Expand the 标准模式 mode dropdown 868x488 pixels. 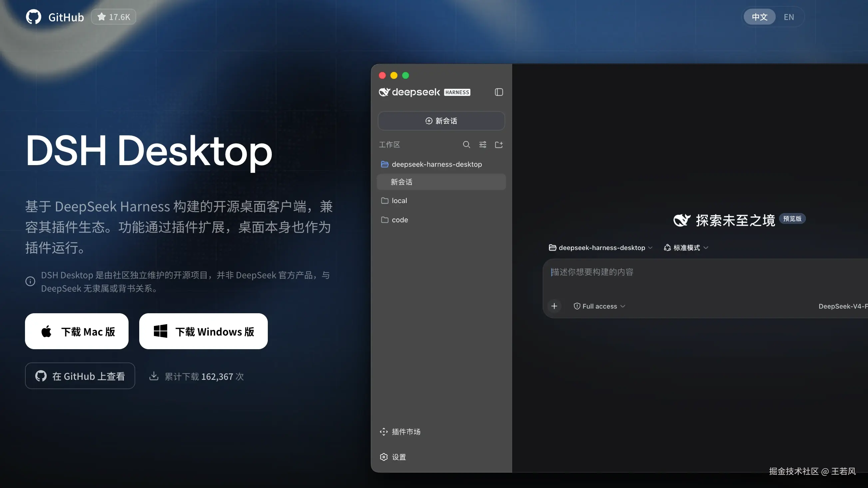(x=686, y=248)
